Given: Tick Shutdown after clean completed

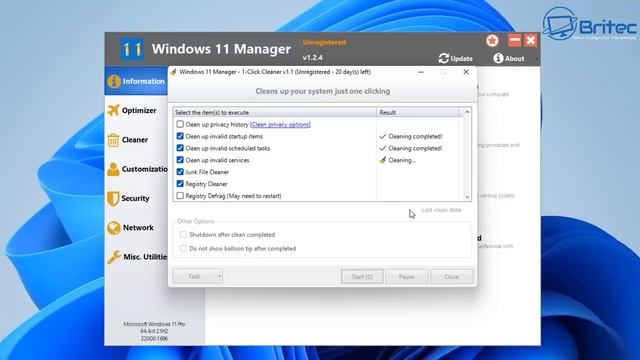Looking at the screenshot, I should [183, 235].
